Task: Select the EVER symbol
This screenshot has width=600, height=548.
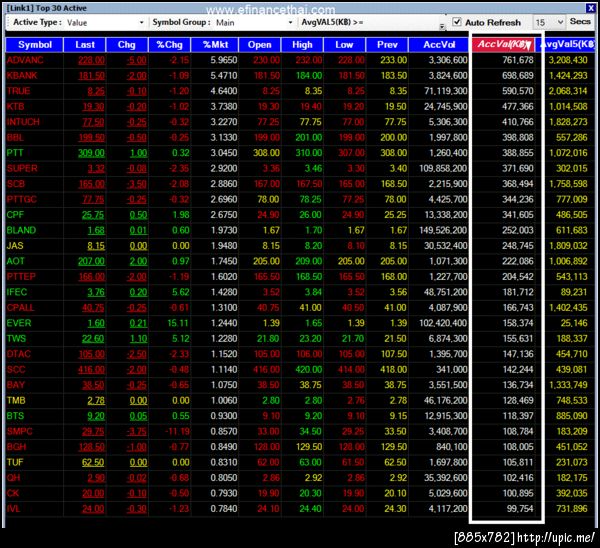Action: [x=19, y=323]
